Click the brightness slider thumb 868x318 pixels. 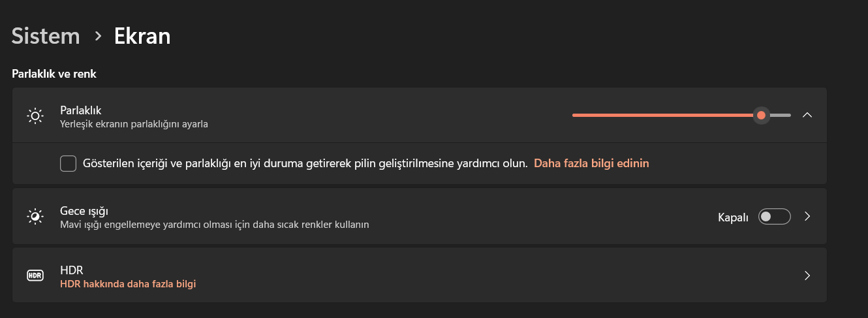pyautogui.click(x=761, y=116)
